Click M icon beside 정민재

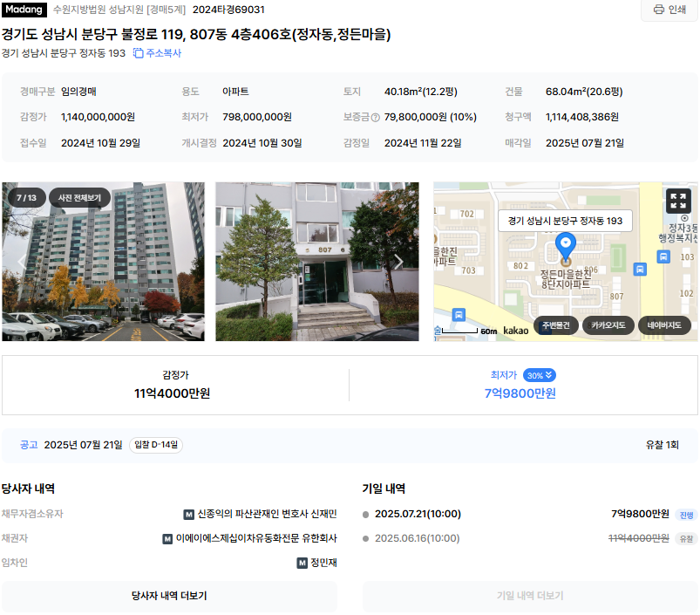(x=302, y=564)
